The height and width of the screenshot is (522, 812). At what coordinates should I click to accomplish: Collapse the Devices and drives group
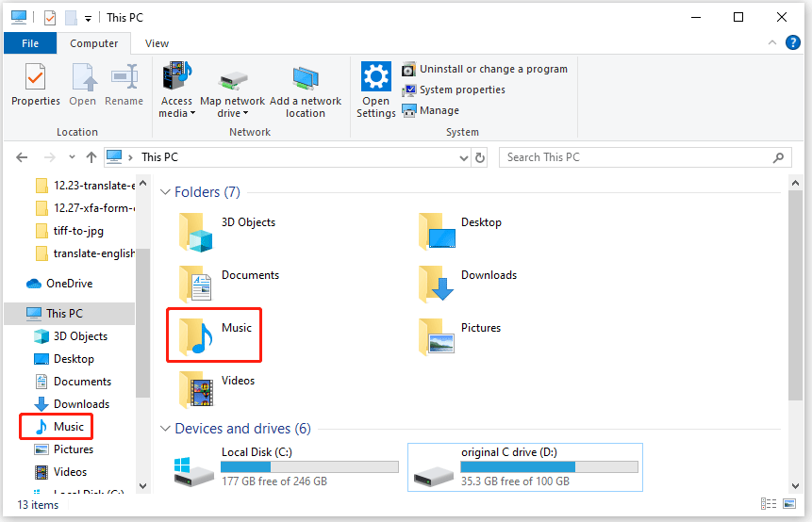[166, 429]
